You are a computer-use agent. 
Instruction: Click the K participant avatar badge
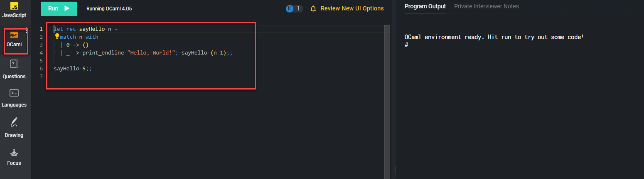tap(290, 9)
